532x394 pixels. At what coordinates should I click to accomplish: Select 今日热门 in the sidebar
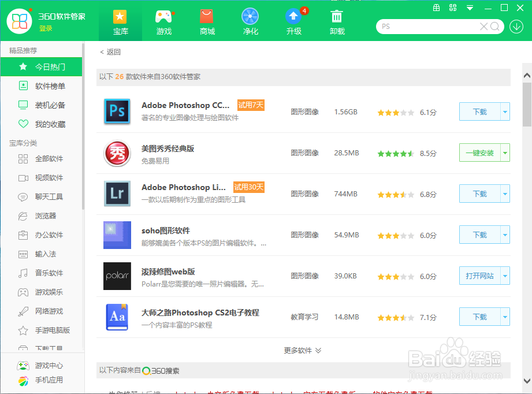click(42, 67)
